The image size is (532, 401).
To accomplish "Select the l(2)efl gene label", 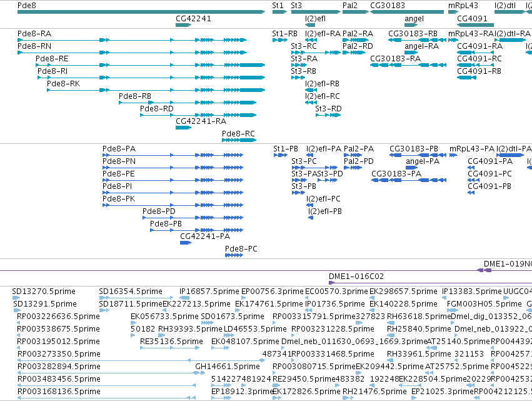I will [315, 19].
